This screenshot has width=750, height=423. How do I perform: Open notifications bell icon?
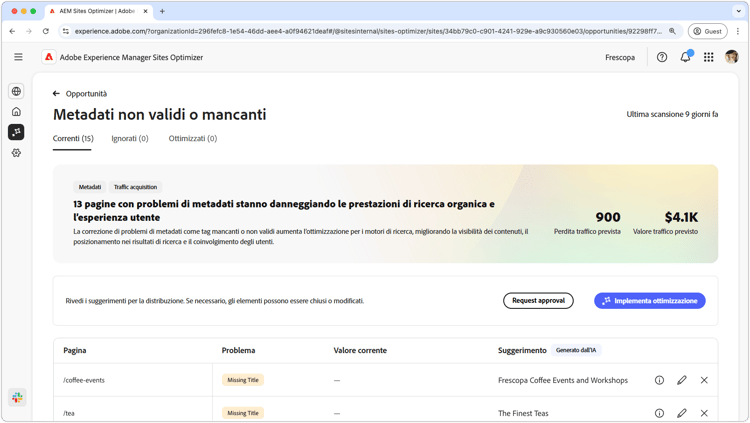coord(685,57)
